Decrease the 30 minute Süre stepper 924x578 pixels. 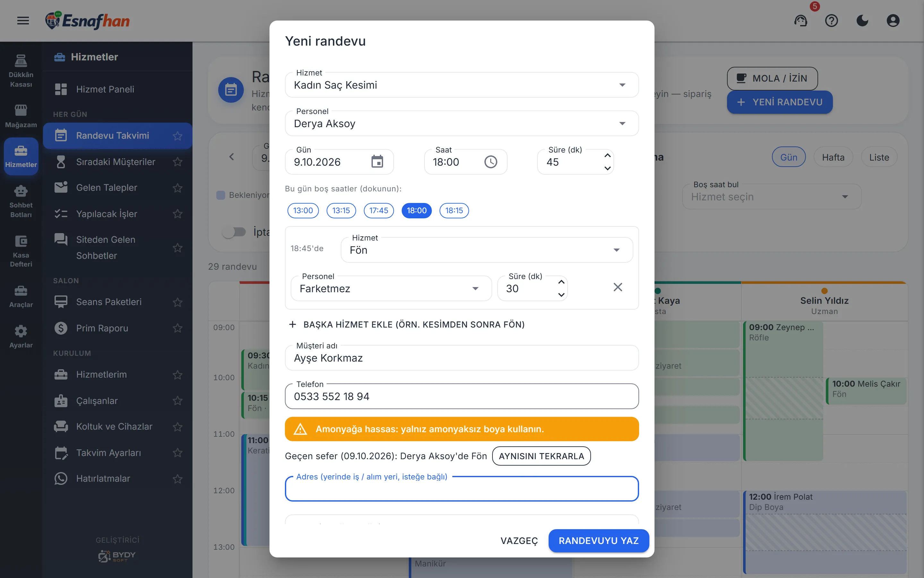pos(561,295)
